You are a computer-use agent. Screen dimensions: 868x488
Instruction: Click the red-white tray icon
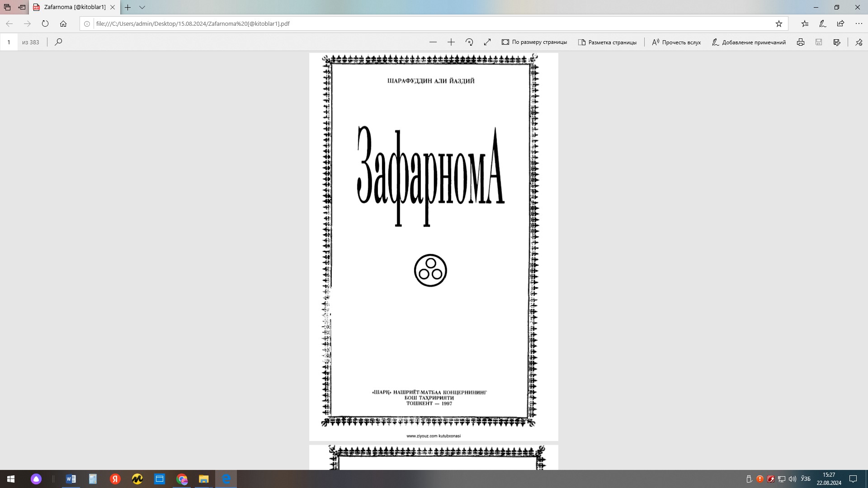(x=771, y=479)
